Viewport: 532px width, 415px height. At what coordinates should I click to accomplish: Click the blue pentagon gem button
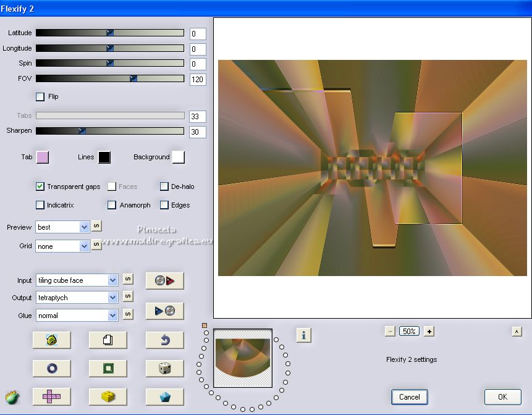165,396
